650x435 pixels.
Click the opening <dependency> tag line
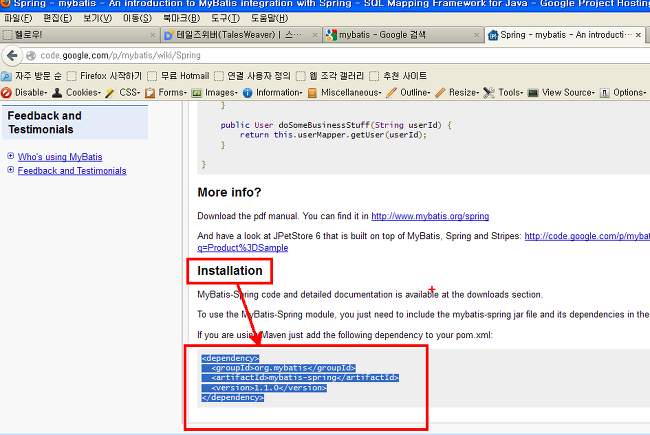click(230, 358)
